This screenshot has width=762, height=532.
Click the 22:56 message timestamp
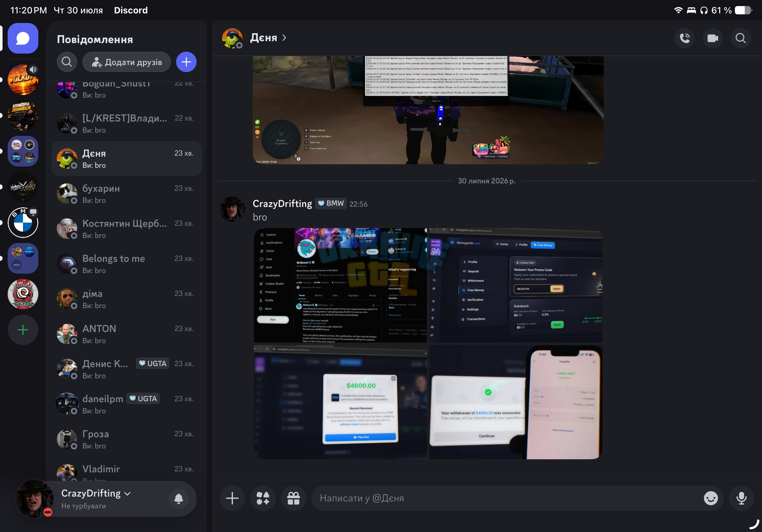click(358, 204)
